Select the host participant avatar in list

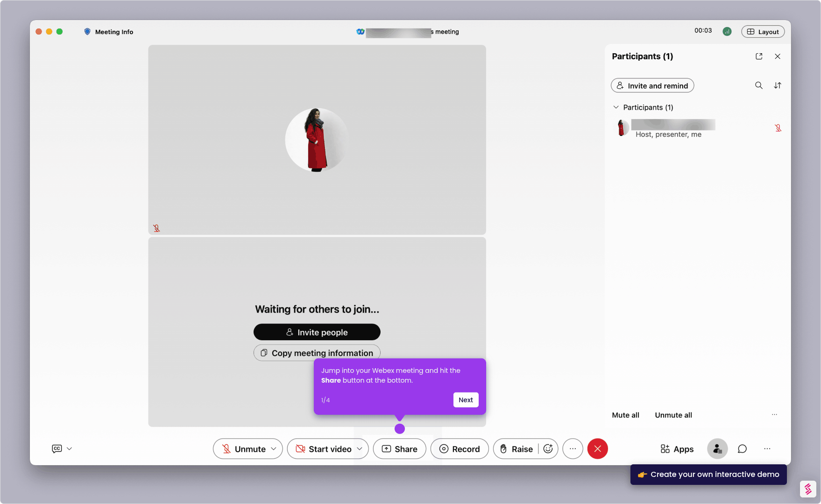click(621, 128)
